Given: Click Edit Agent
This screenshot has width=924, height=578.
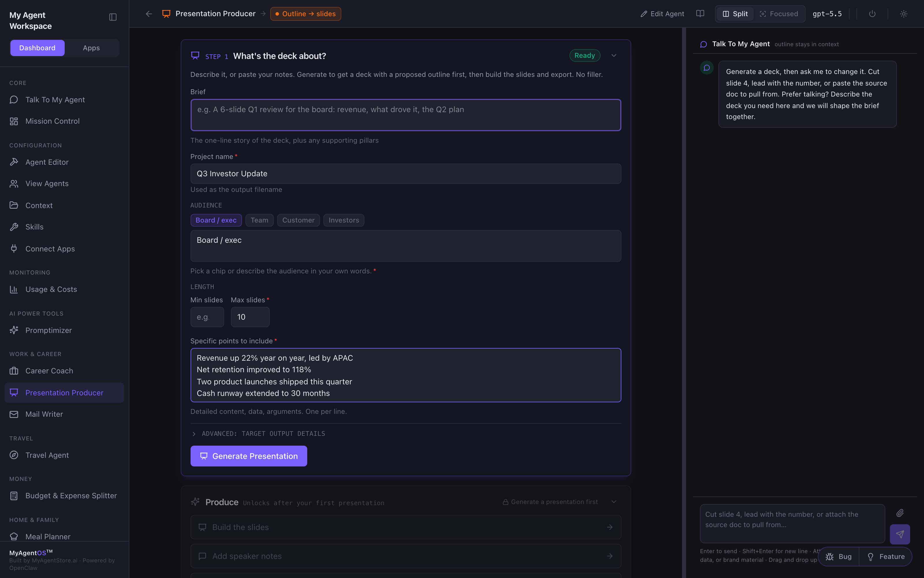Looking at the screenshot, I should pos(662,14).
